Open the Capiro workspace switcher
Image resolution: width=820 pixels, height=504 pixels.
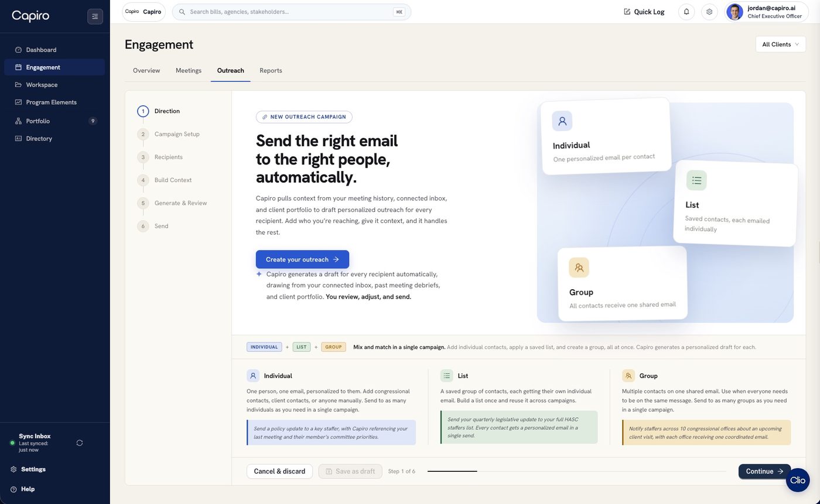143,12
